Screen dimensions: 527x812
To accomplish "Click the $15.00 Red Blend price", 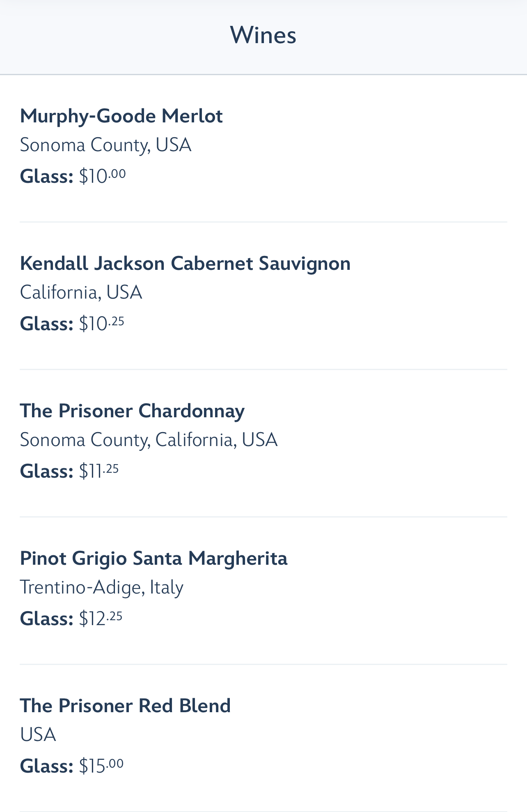I will 101,766.
